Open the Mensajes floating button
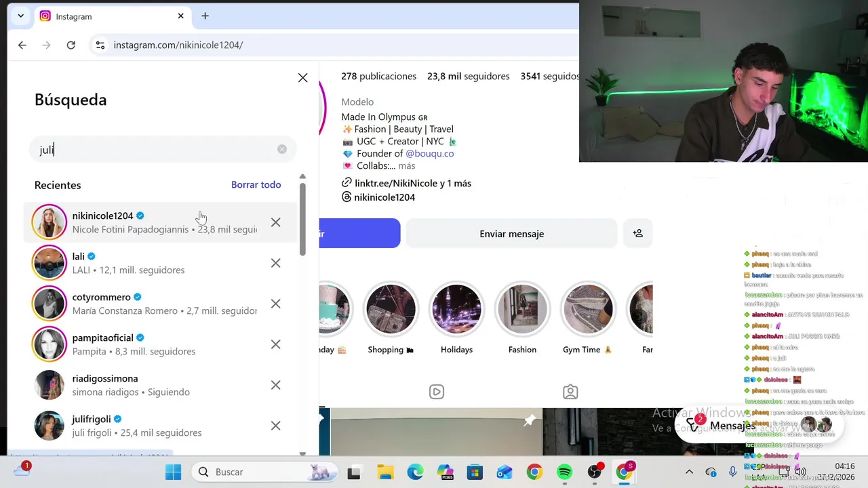This screenshot has width=868, height=488. (758, 426)
